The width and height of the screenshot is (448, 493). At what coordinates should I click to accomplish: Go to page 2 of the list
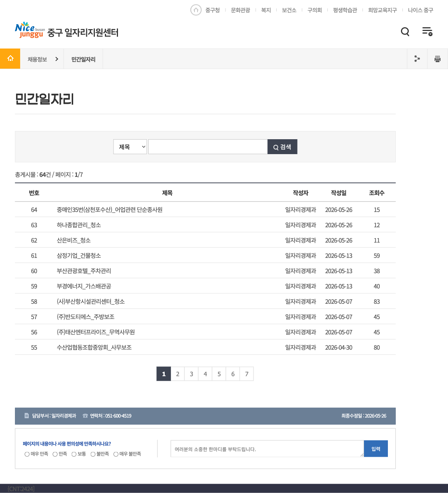(178, 374)
